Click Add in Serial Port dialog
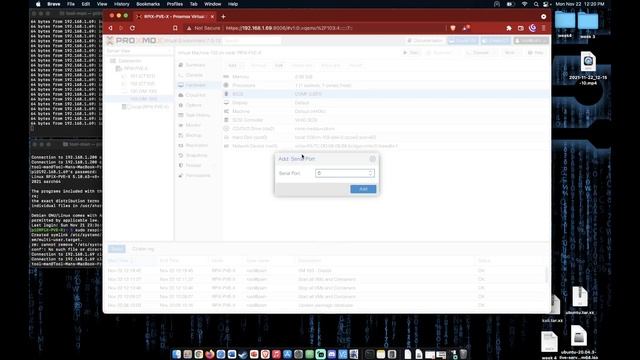Image resolution: width=640 pixels, height=360 pixels. point(363,189)
